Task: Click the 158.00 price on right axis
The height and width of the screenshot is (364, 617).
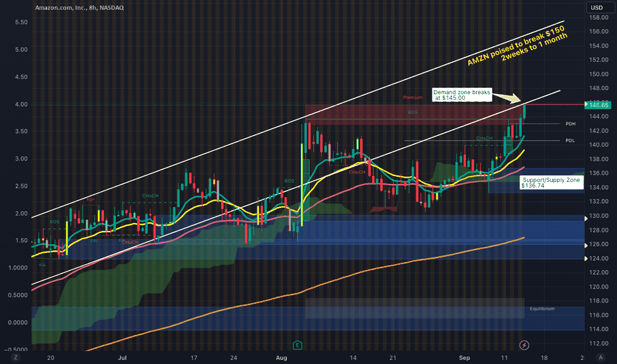Action: tap(598, 18)
